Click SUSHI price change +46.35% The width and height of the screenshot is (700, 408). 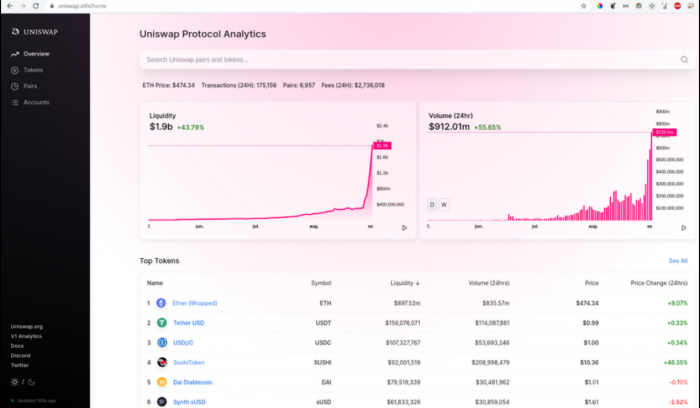coord(675,362)
